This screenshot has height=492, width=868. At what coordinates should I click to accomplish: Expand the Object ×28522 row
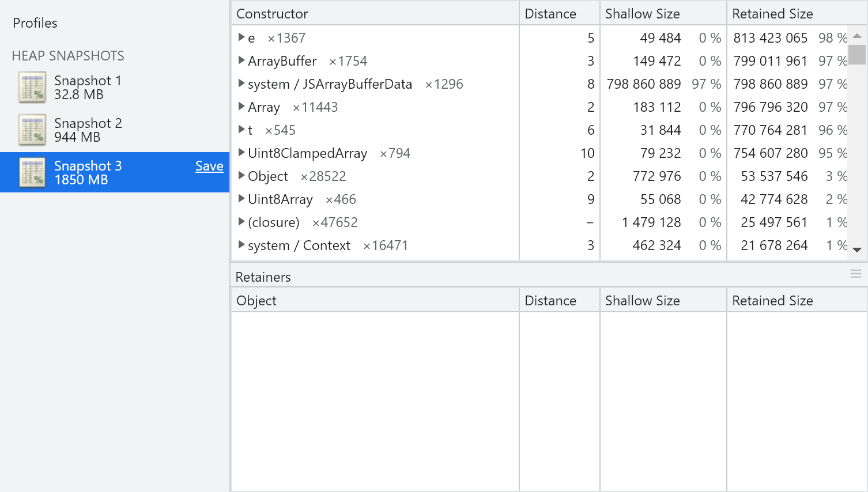tap(241, 176)
